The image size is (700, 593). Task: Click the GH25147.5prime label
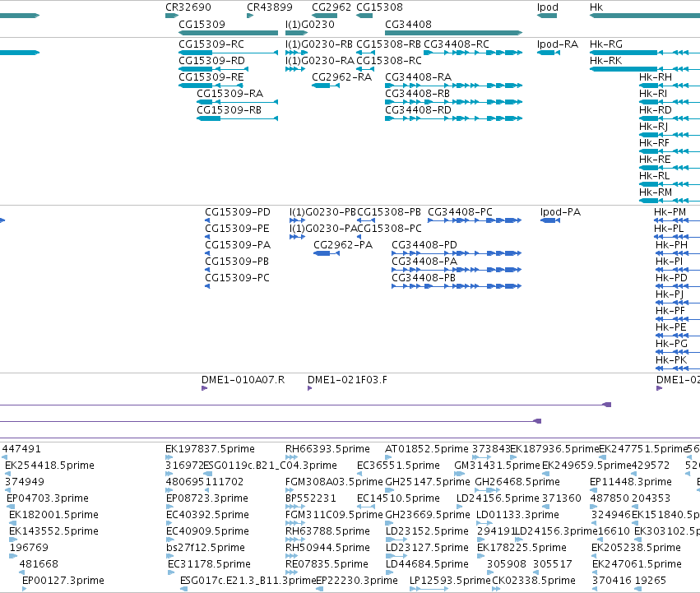tap(428, 482)
